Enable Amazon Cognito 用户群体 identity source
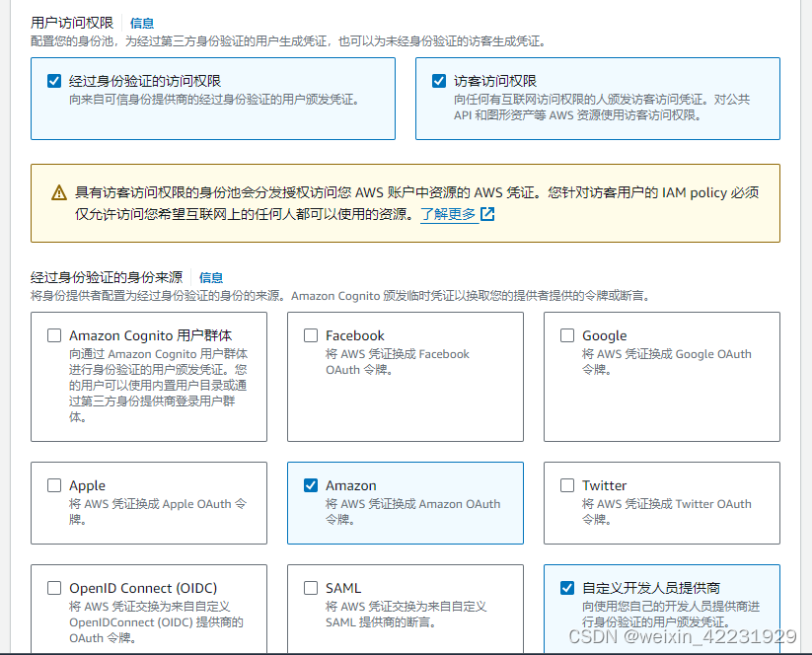812x655 pixels. 54,335
